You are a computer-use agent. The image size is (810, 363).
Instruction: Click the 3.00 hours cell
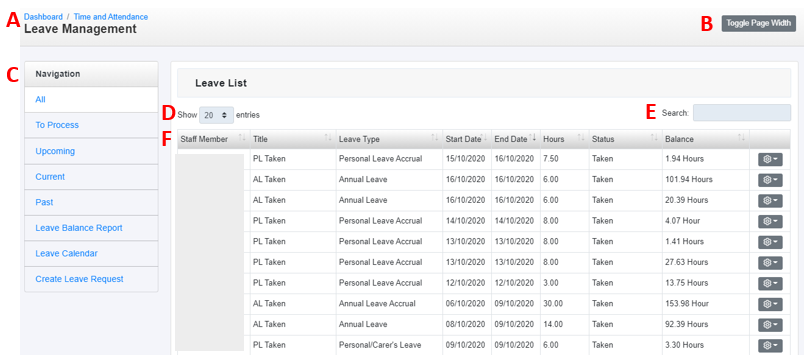(564, 283)
